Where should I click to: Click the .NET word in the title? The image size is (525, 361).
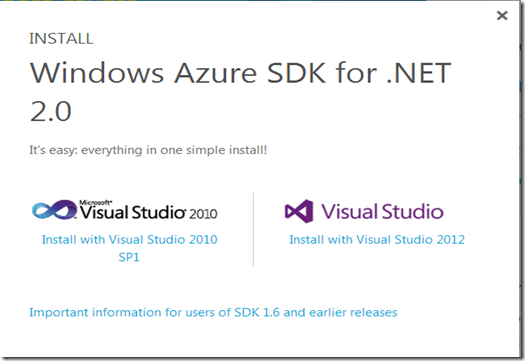[x=419, y=73]
